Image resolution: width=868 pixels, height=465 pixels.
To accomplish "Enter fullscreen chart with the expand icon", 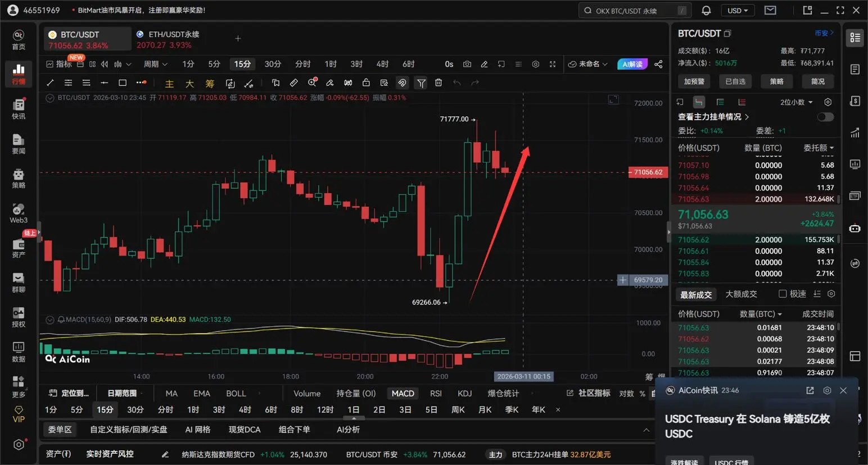I will click(x=553, y=64).
